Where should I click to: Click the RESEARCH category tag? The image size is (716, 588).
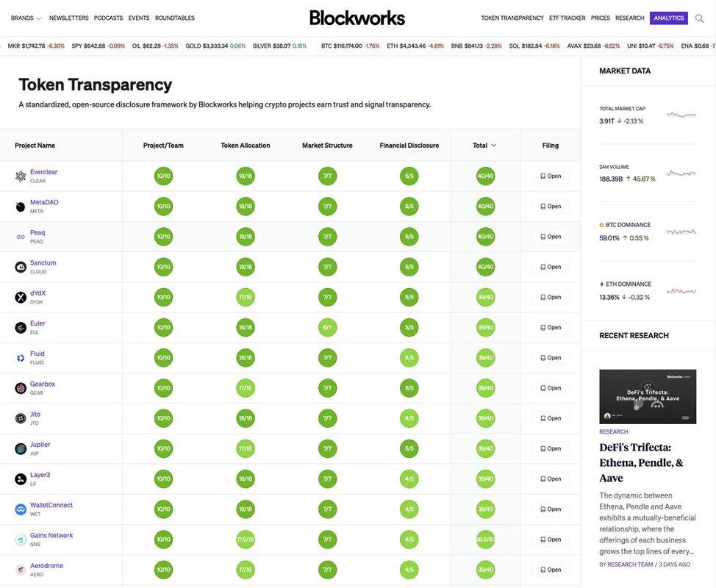[613, 432]
